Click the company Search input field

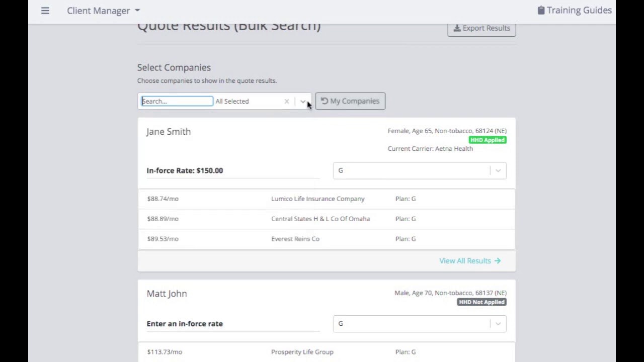point(177,101)
